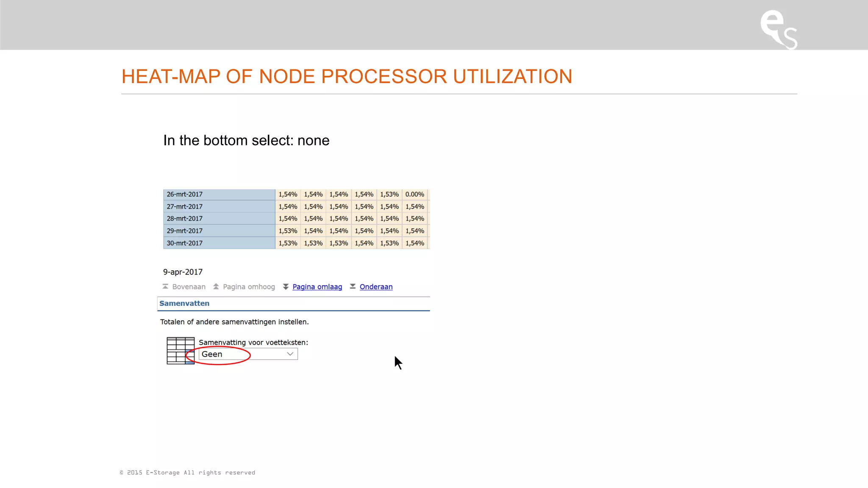
Task: Click the greyed-out Bovenaan text label
Action: coord(189,287)
